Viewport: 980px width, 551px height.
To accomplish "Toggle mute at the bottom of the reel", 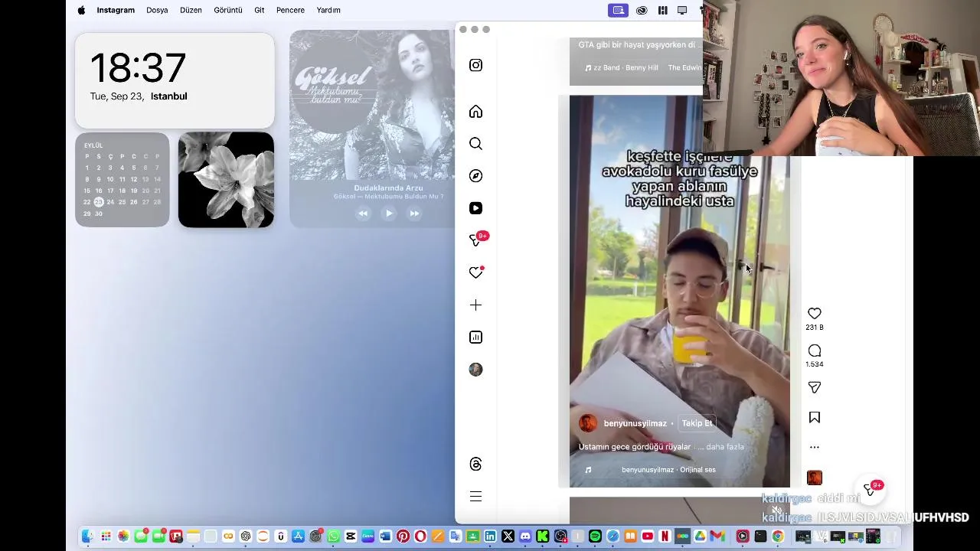I will click(777, 510).
